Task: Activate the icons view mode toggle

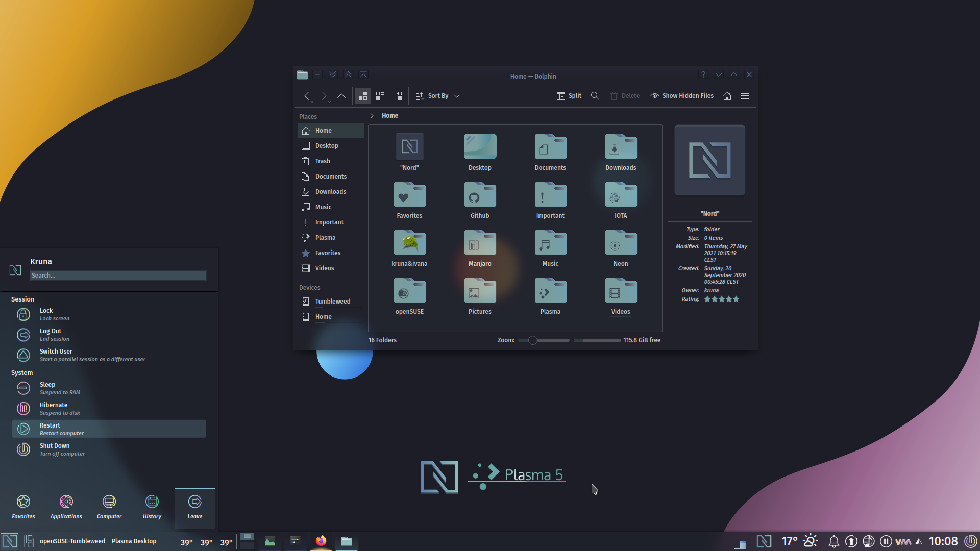Action: coord(363,96)
